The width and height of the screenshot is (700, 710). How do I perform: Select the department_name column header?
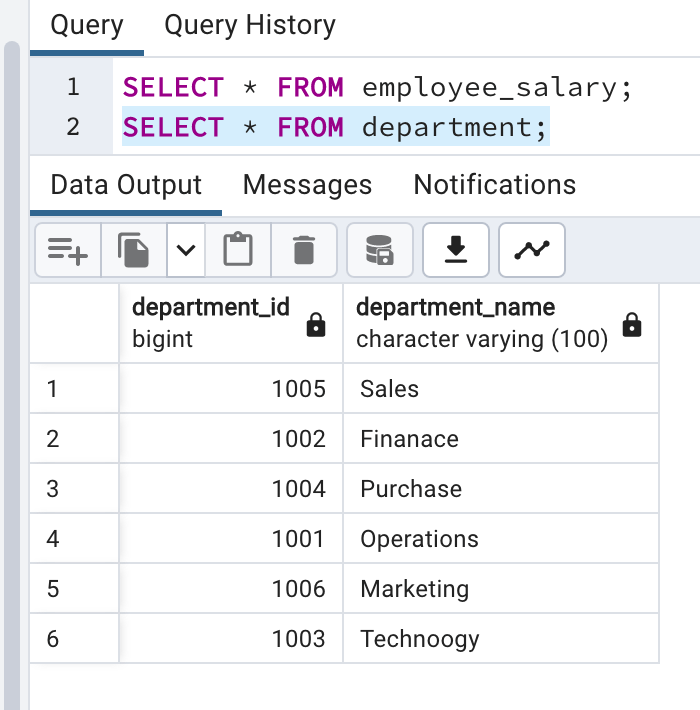click(455, 307)
